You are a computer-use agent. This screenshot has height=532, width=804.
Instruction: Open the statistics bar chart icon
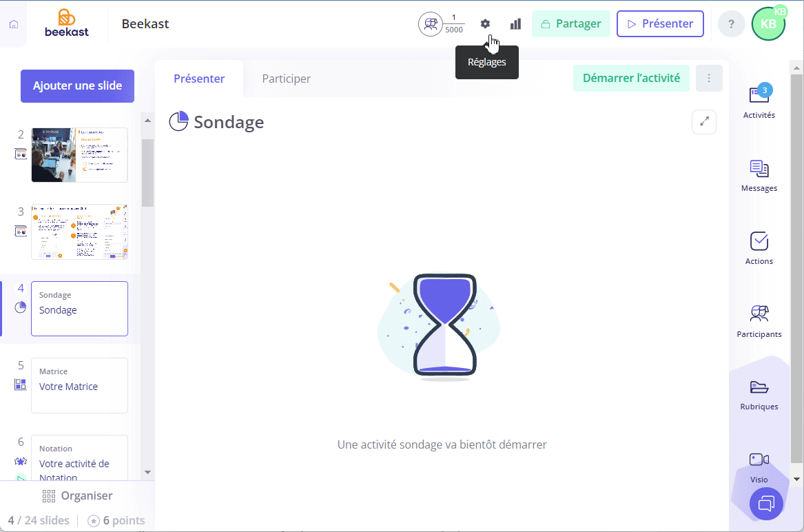(x=515, y=23)
